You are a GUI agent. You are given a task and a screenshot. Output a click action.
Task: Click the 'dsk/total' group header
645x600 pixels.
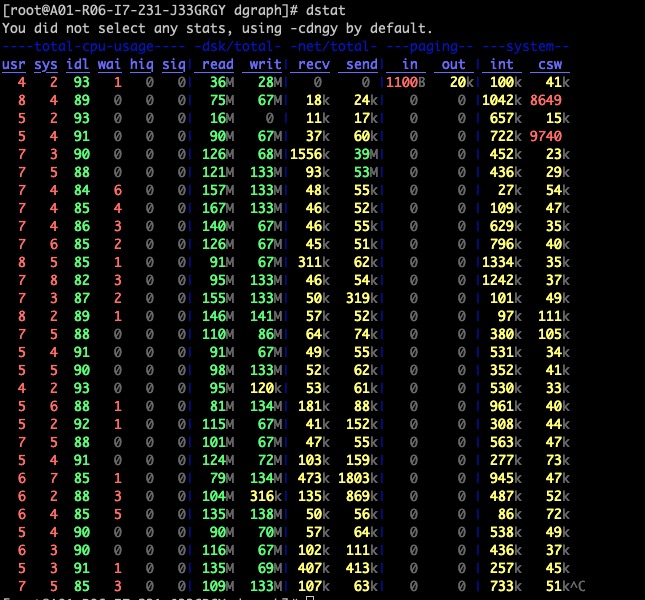point(237,46)
